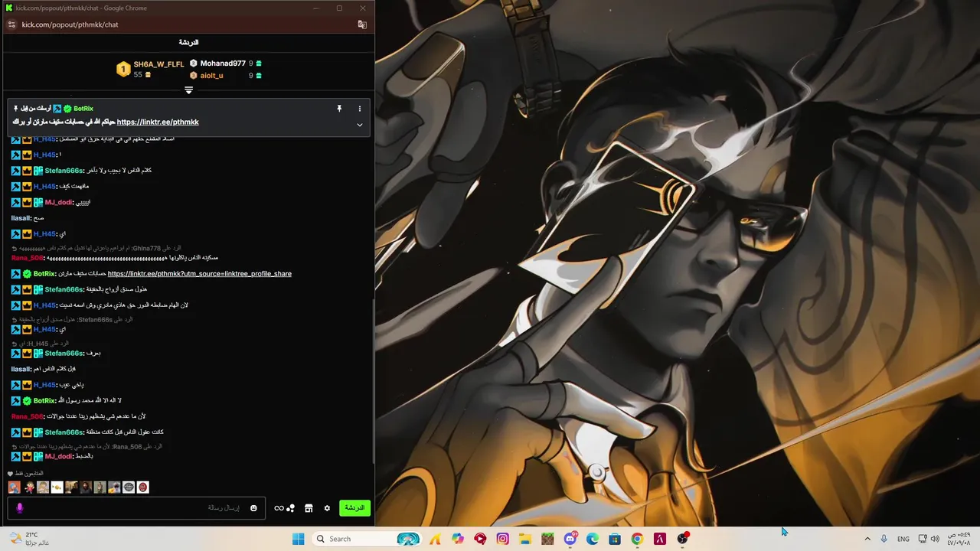Open volume control in system tray
The image size is (980, 551).
[x=935, y=539]
